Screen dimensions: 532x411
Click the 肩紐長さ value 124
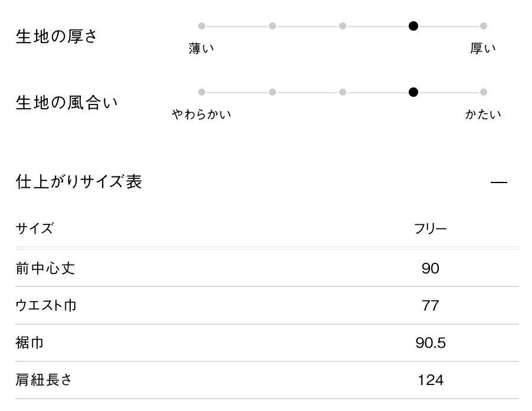point(431,380)
